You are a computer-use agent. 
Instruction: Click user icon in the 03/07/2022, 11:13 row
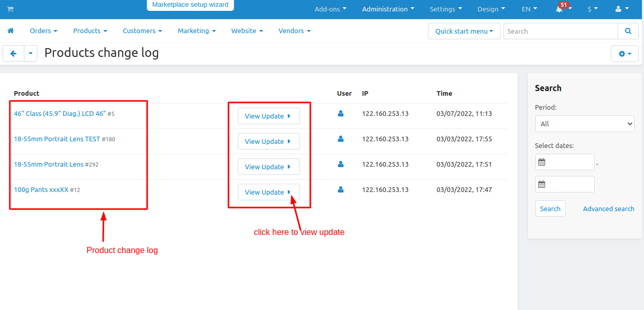(340, 113)
